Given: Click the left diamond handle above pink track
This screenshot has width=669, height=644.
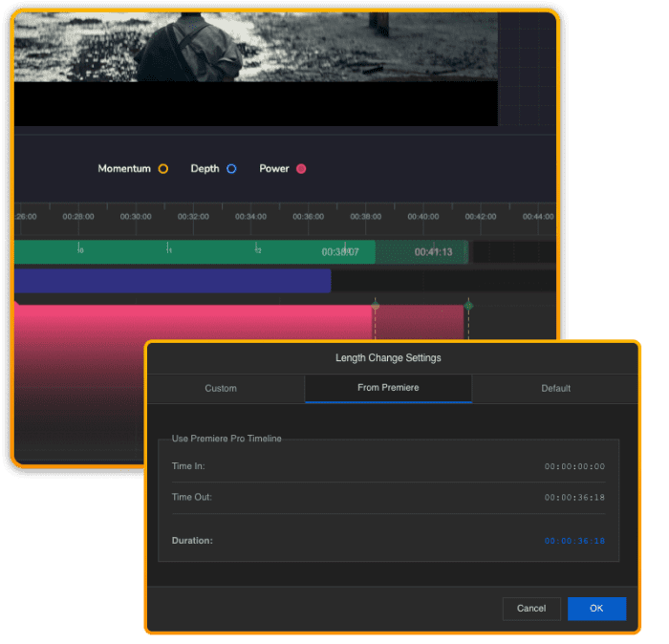Looking at the screenshot, I should pyautogui.click(x=375, y=306).
